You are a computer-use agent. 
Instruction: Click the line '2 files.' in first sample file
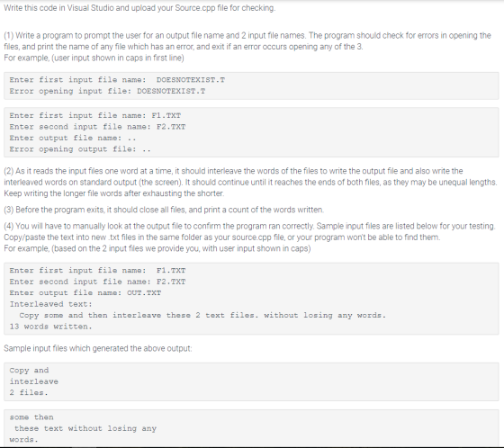pyautogui.click(x=29, y=393)
